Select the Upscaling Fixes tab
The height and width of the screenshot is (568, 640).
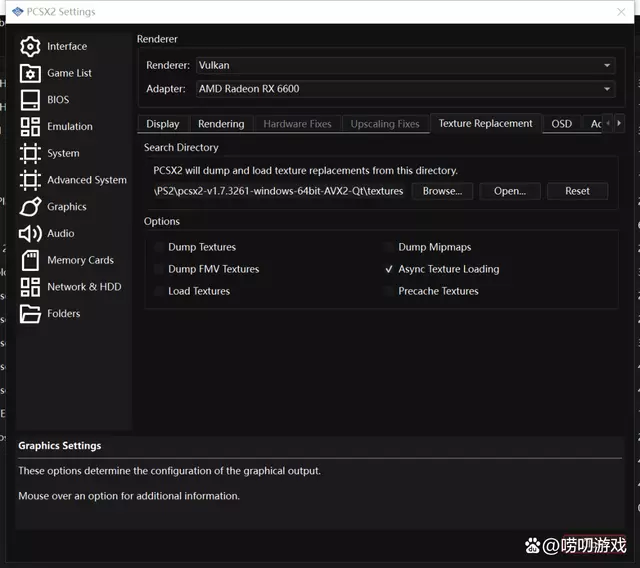[x=385, y=124]
